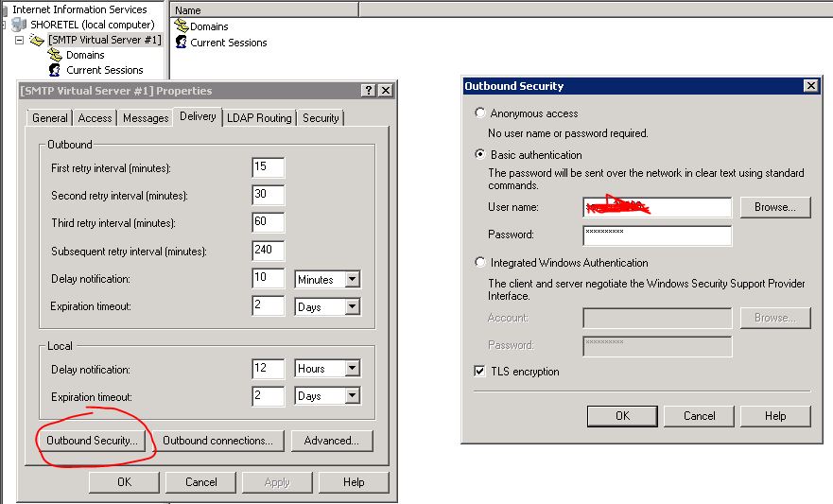This screenshot has width=833, height=504.
Task: Collapse the SMTP Virtual Server #1 node
Action: click(19, 41)
